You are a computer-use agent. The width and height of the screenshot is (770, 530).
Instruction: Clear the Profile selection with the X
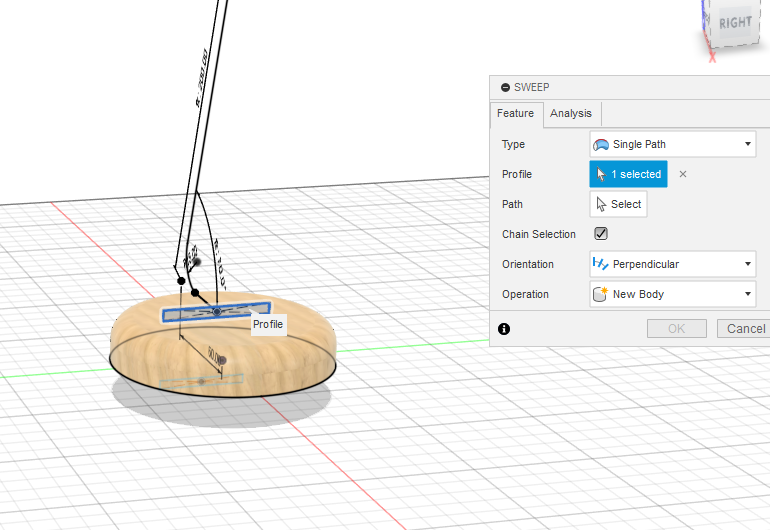click(683, 174)
